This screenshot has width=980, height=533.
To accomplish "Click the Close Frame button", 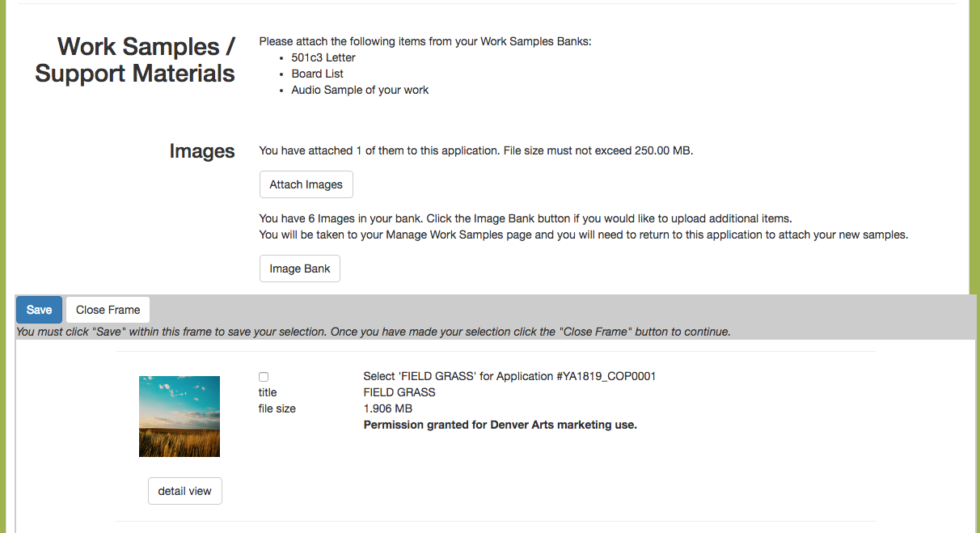I will [x=108, y=310].
